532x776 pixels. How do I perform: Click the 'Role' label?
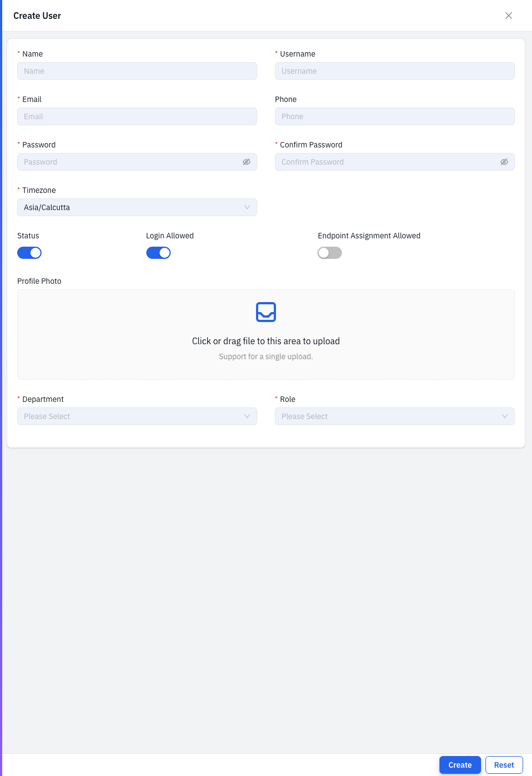point(288,399)
